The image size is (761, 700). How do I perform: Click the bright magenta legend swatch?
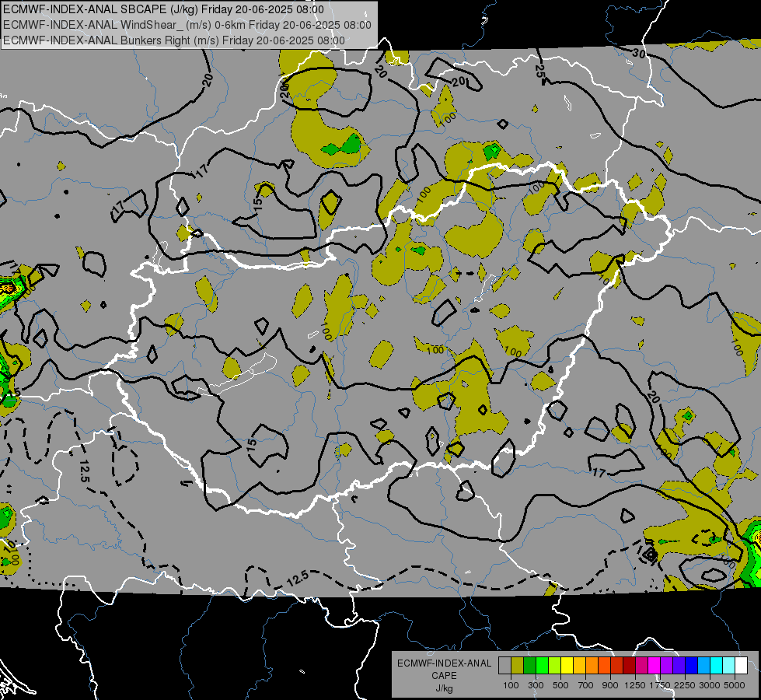point(655,666)
